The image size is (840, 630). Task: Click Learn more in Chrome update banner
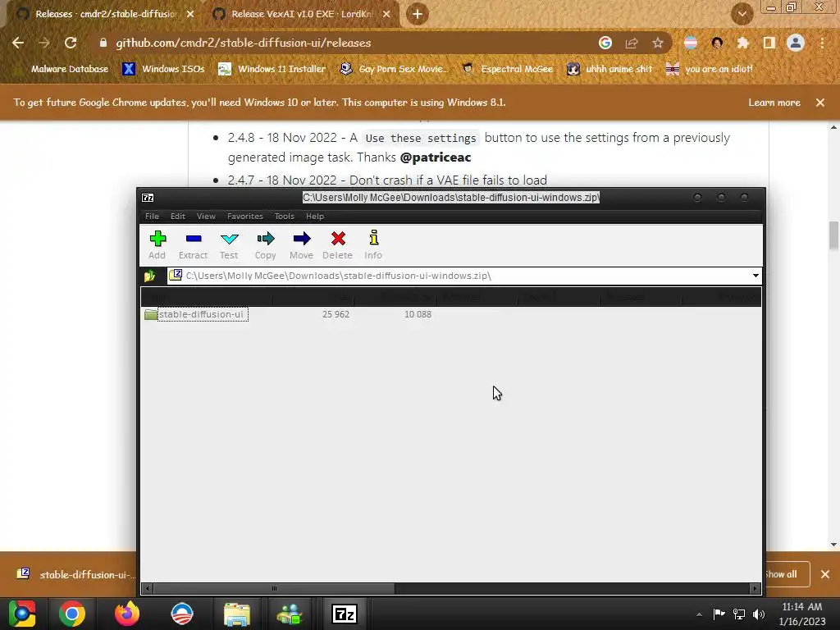point(774,103)
